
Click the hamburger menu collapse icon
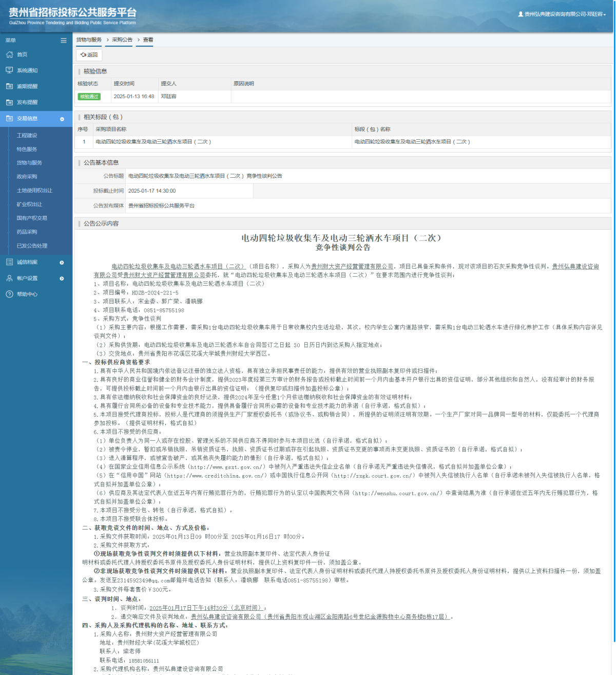click(x=64, y=41)
